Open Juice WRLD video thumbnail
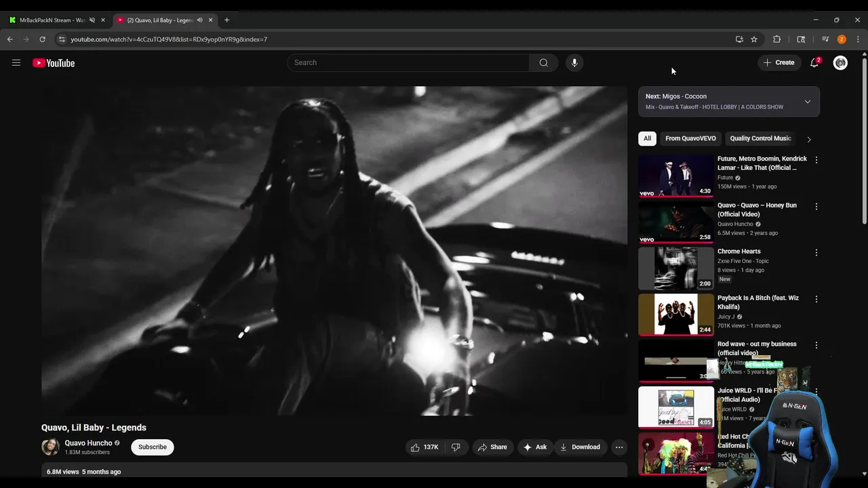Image resolution: width=868 pixels, height=488 pixels. [676, 407]
